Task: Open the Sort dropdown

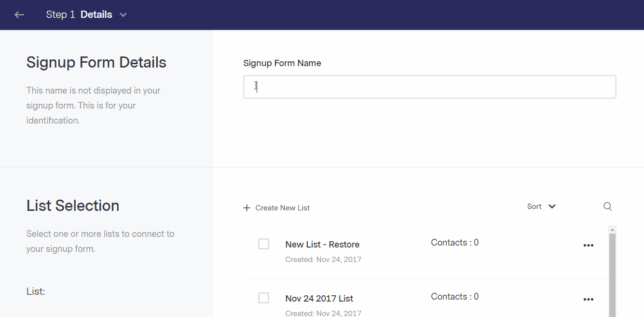Action: (x=541, y=207)
